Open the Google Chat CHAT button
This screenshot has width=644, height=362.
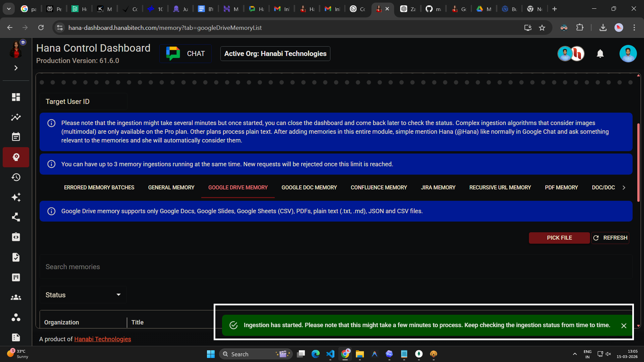185,54
